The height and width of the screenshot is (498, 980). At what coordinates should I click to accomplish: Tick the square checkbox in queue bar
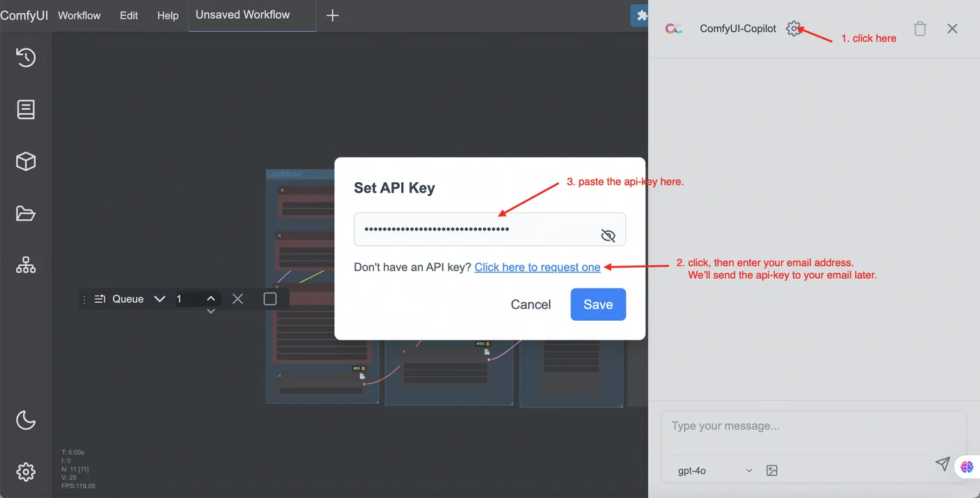(270, 299)
